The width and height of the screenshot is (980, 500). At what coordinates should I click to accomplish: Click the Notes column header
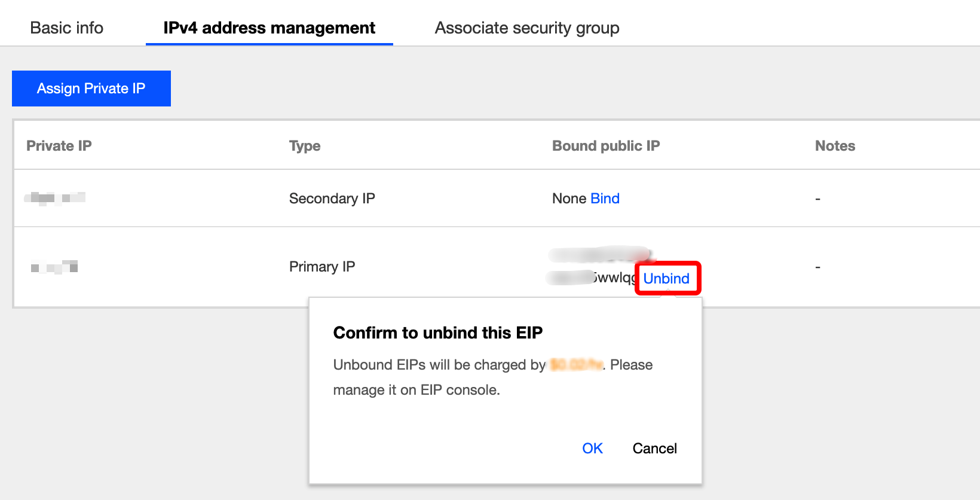(x=835, y=146)
